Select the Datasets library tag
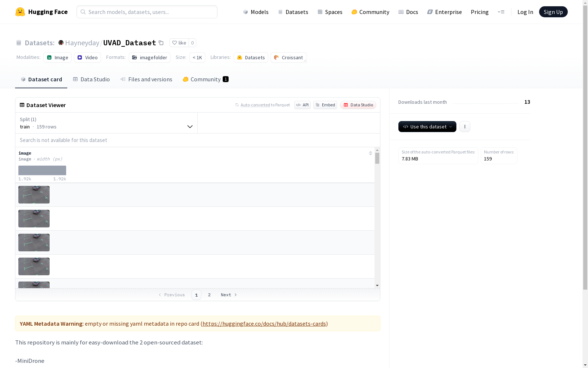 click(x=251, y=57)
